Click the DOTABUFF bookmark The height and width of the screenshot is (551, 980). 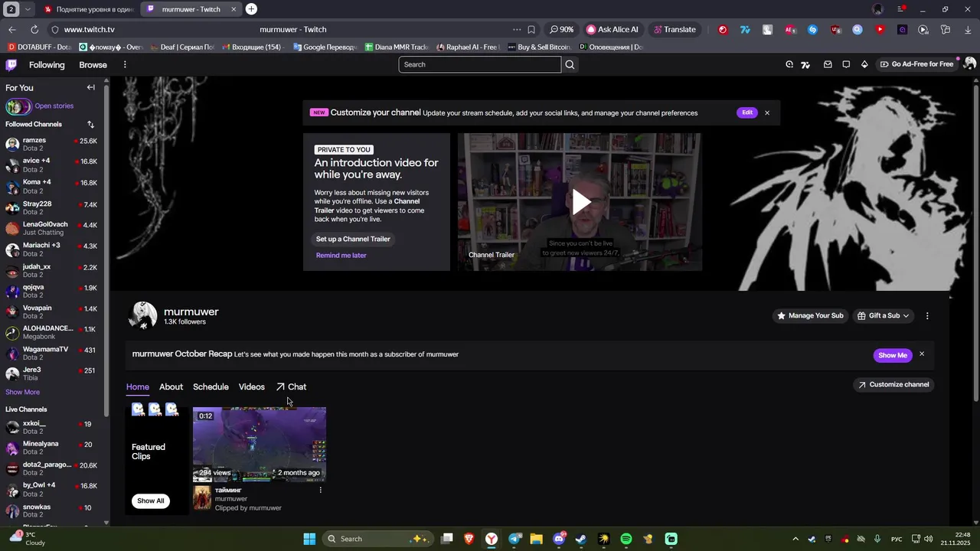pos(38,47)
